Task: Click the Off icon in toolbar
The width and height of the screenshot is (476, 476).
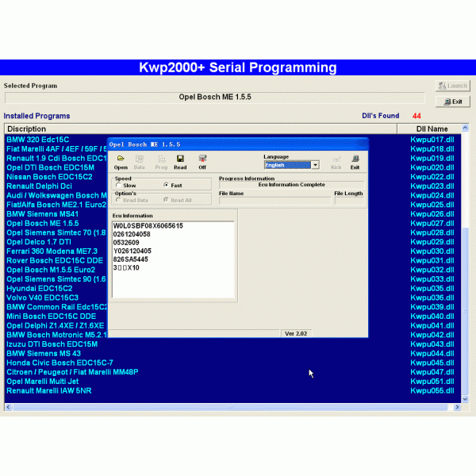Action: pyautogui.click(x=202, y=162)
